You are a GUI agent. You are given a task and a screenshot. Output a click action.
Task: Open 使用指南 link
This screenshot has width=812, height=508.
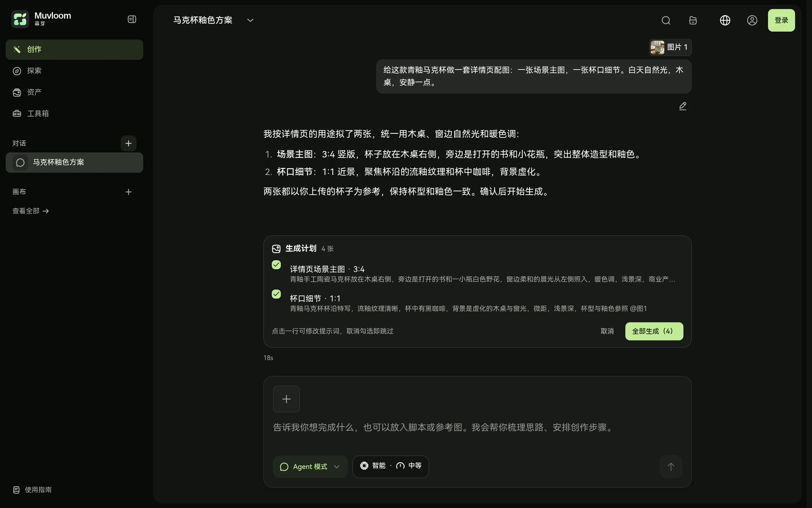click(32, 490)
